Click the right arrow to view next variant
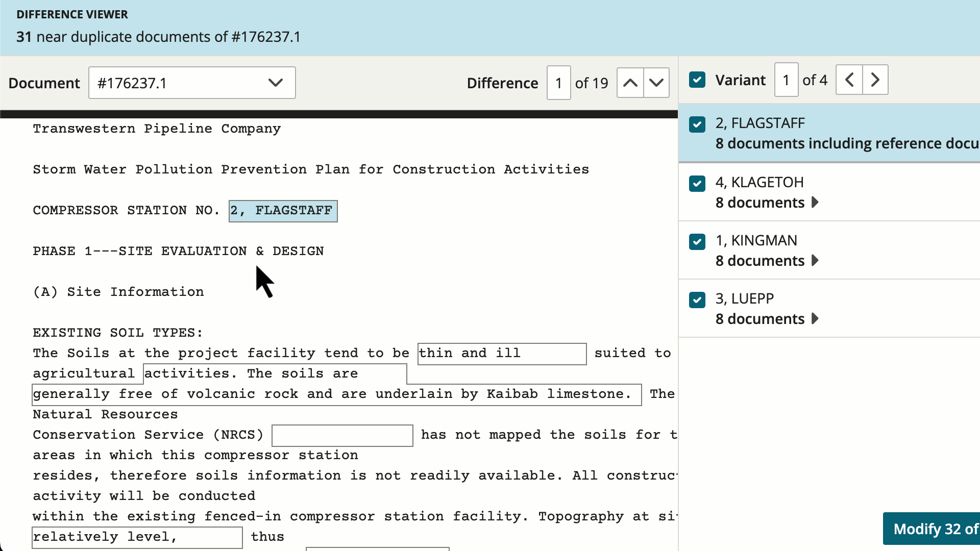Viewport: 980px width, 551px height. tap(875, 80)
